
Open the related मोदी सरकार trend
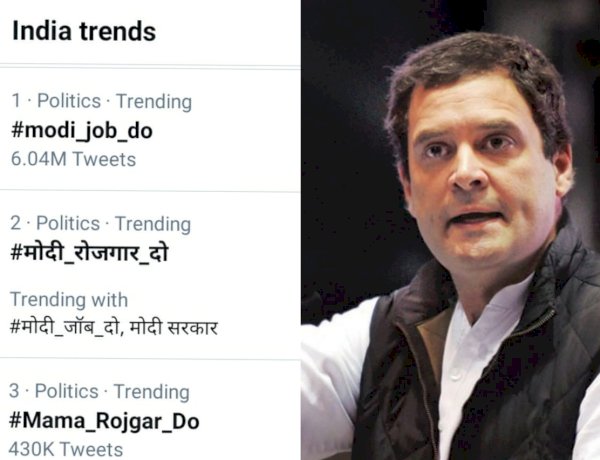(x=174, y=328)
